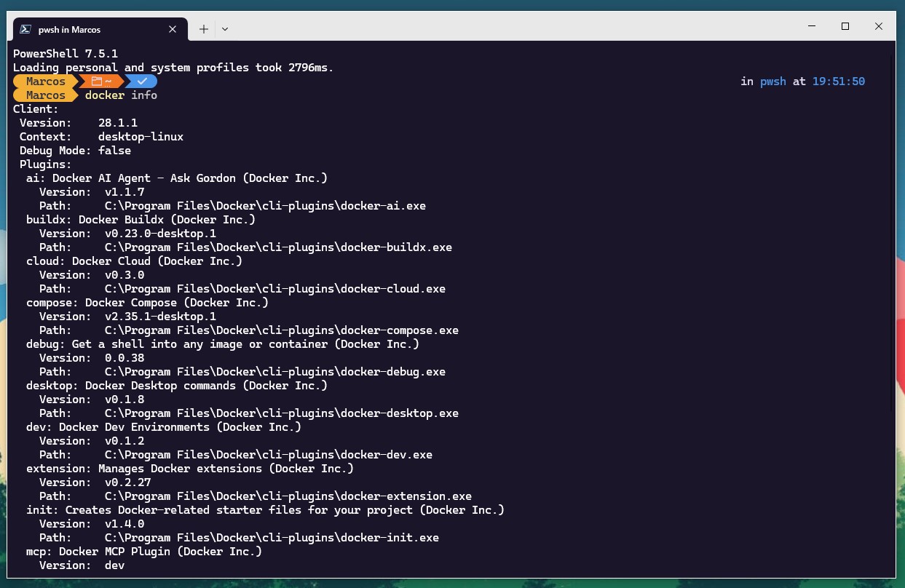Click 'dev: Docker Dev Environments' line
The width and height of the screenshot is (905, 588).
[164, 427]
